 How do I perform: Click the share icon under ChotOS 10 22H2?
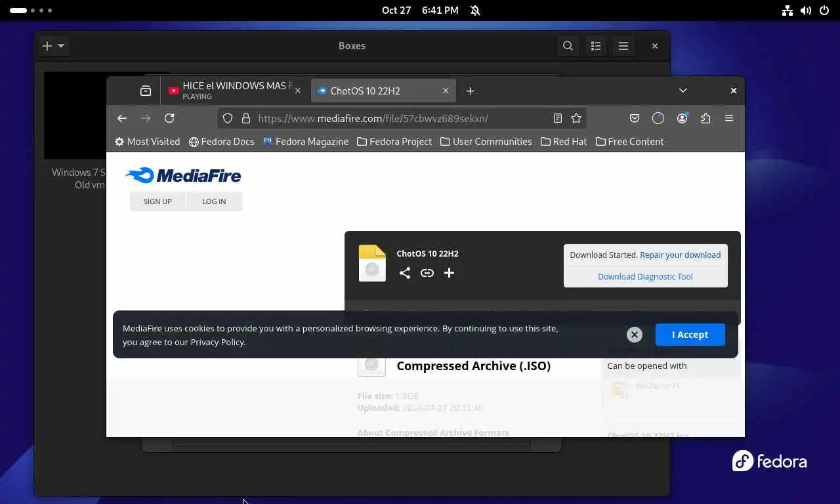tap(405, 273)
